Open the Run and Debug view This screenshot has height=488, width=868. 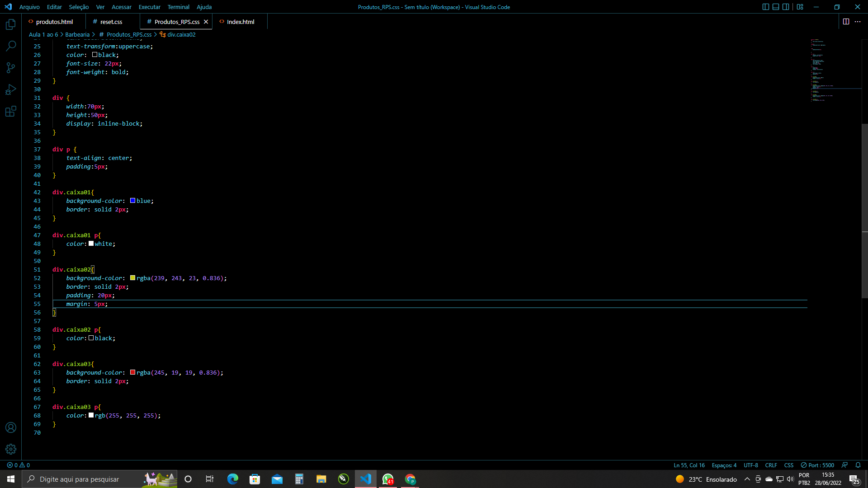[11, 89]
